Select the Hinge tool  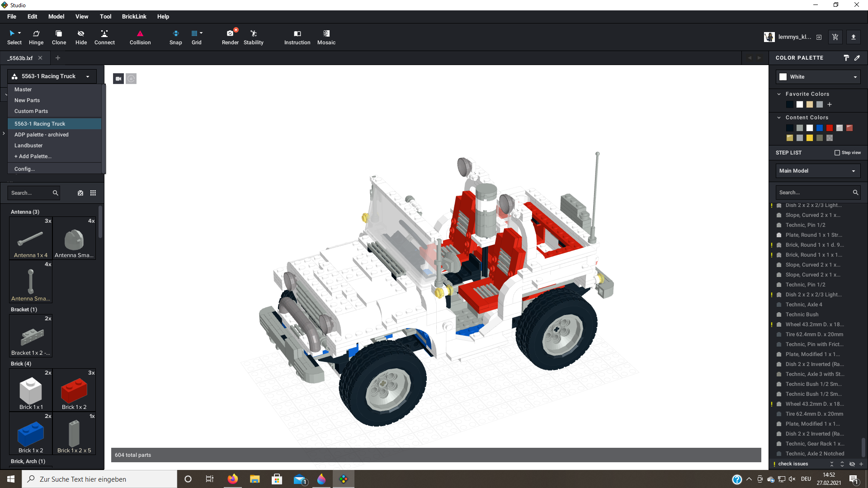point(36,37)
